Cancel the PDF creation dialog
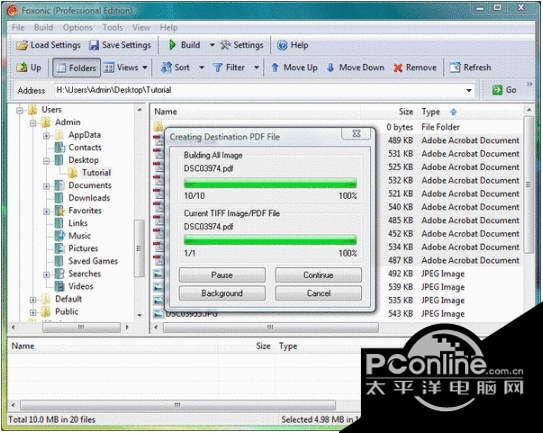The width and height of the screenshot is (543, 433). coord(318,293)
